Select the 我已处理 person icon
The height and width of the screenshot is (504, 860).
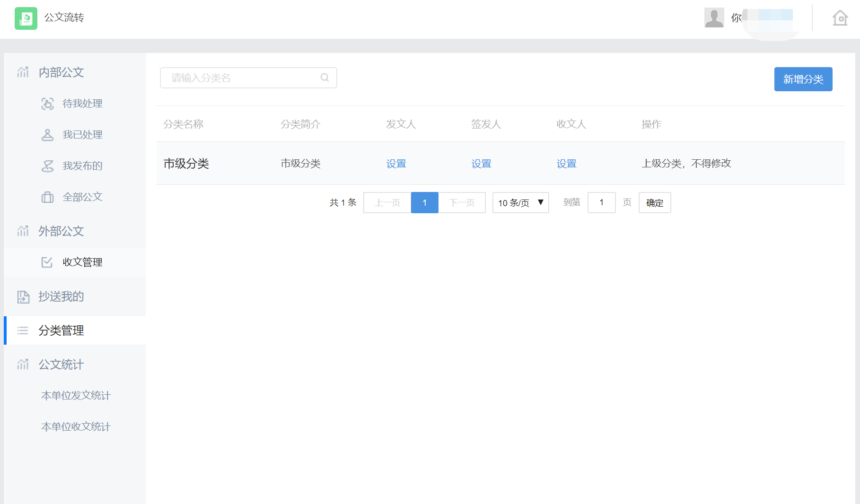[47, 135]
